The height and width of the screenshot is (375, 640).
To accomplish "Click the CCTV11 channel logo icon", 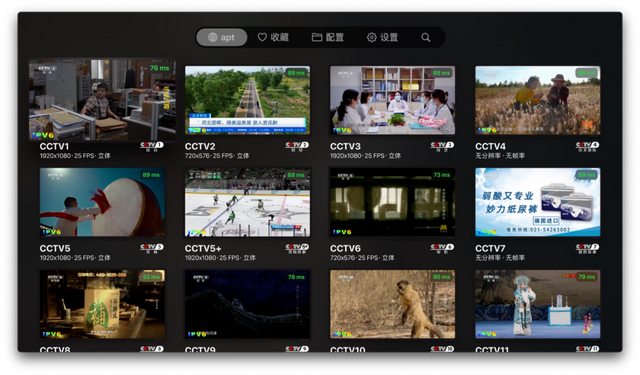I will pos(587,349).
